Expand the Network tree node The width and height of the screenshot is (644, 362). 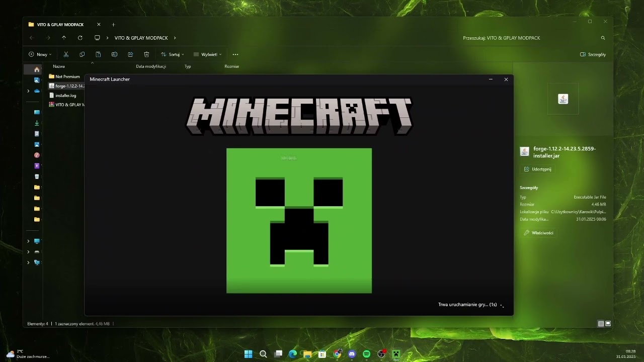tap(28, 262)
